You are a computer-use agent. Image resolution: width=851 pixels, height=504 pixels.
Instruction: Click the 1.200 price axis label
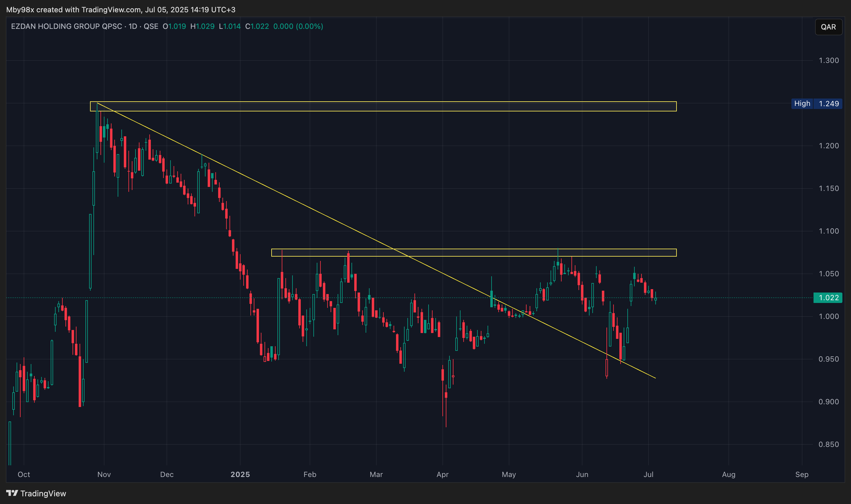(829, 146)
